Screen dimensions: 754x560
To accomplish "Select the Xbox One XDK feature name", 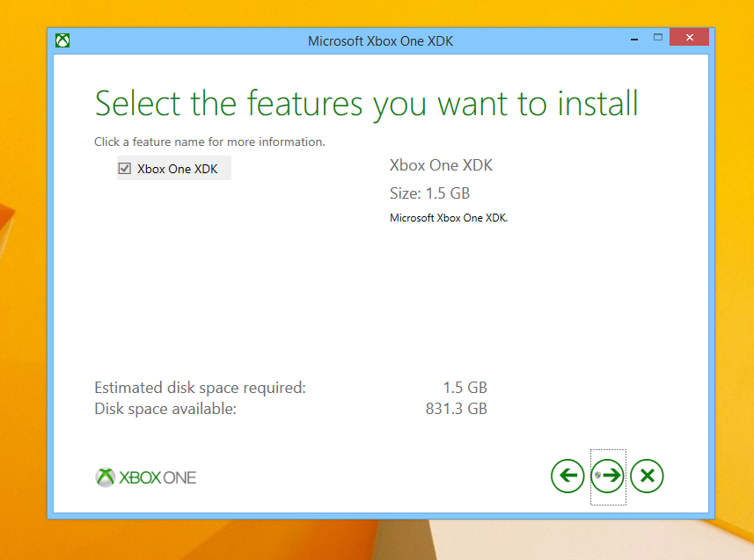I will pos(178,169).
